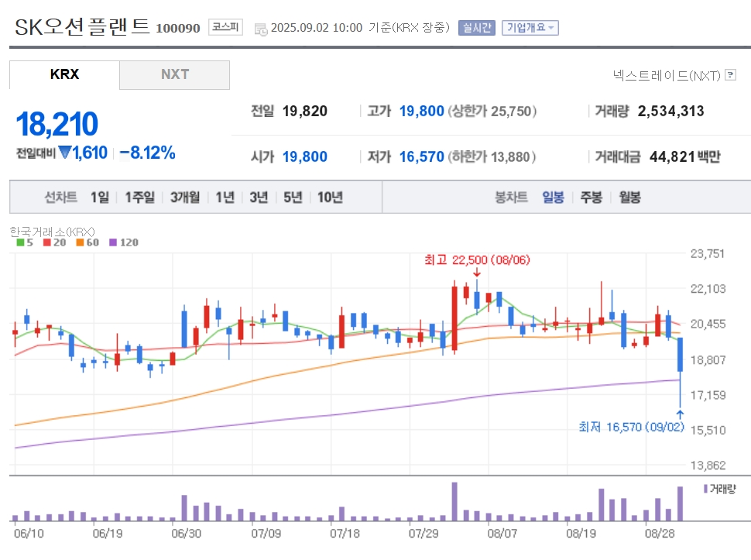Select the KRX tab

pos(64,74)
